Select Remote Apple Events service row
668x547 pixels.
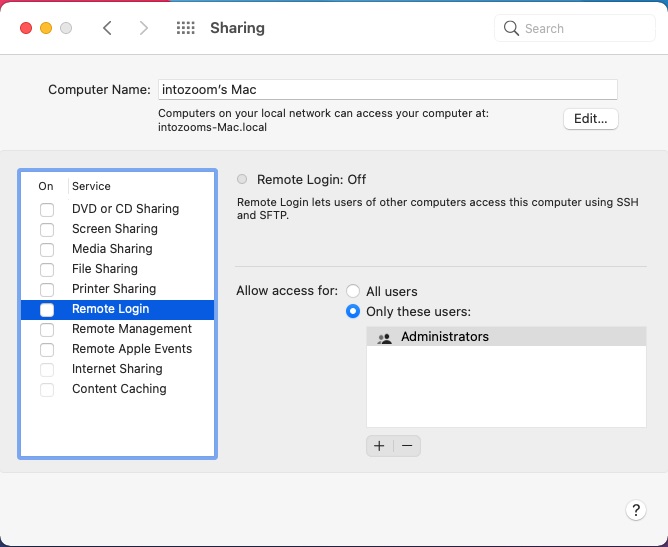(x=118, y=349)
